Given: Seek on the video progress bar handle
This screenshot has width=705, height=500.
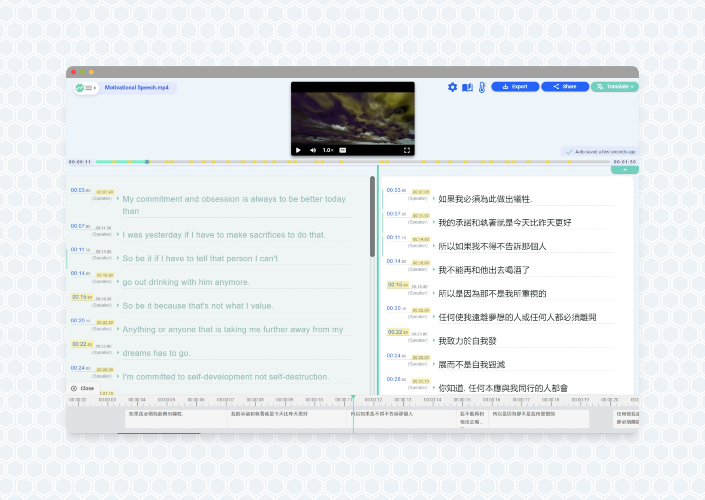Looking at the screenshot, I should tap(147, 162).
